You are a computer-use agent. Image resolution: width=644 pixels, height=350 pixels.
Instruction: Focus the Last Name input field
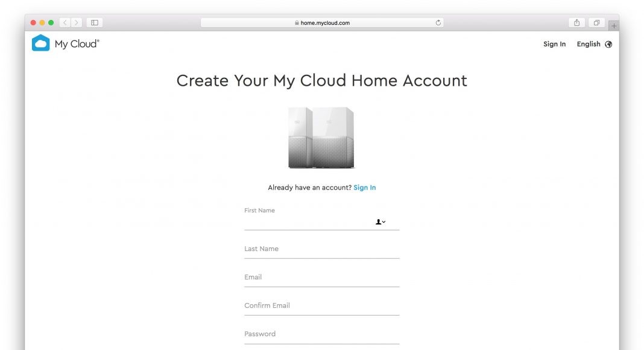point(321,249)
